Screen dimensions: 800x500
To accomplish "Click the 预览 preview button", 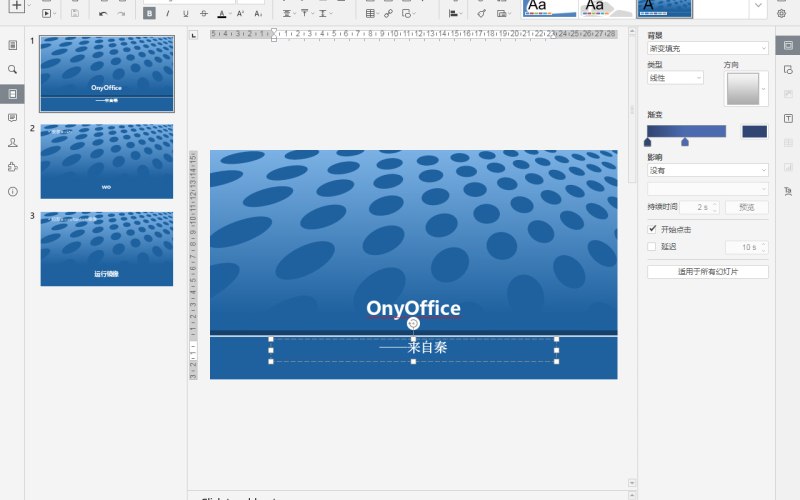I will [746, 207].
